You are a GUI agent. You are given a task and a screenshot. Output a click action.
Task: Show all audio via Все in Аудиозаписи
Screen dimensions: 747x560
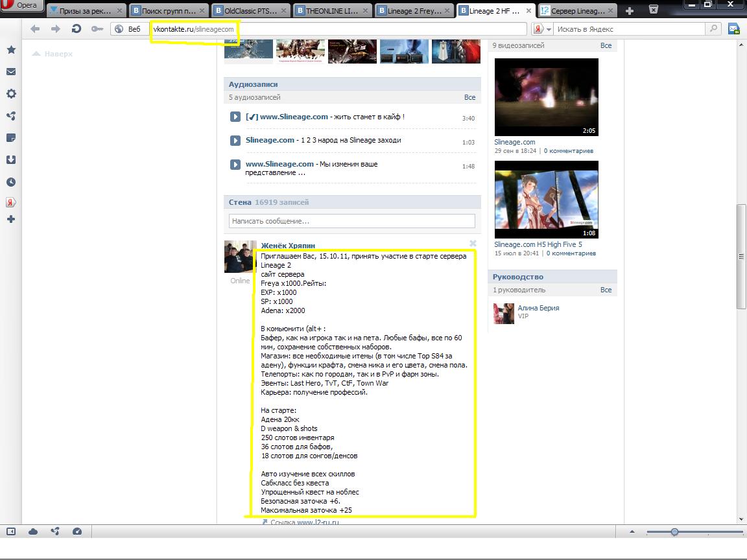tap(469, 97)
